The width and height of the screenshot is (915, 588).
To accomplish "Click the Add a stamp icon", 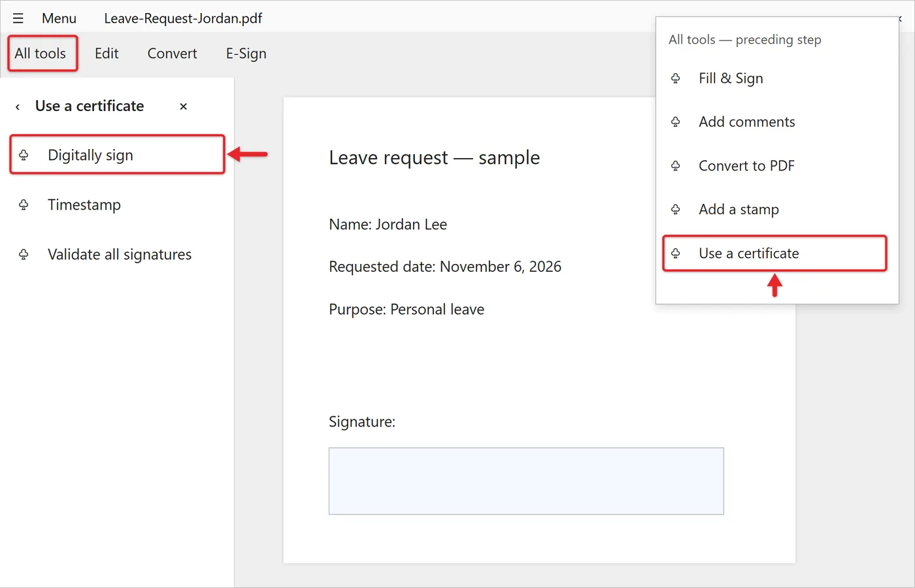I will pos(676,210).
